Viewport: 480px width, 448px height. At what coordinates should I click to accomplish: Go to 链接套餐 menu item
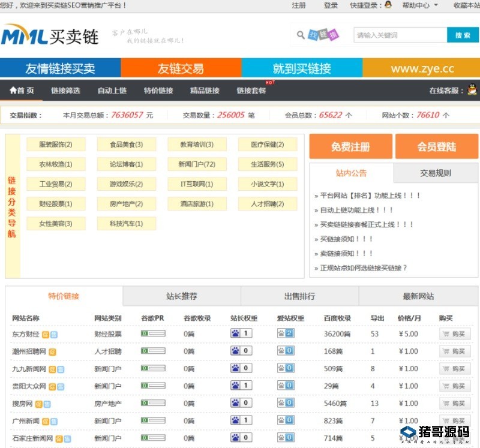point(251,91)
